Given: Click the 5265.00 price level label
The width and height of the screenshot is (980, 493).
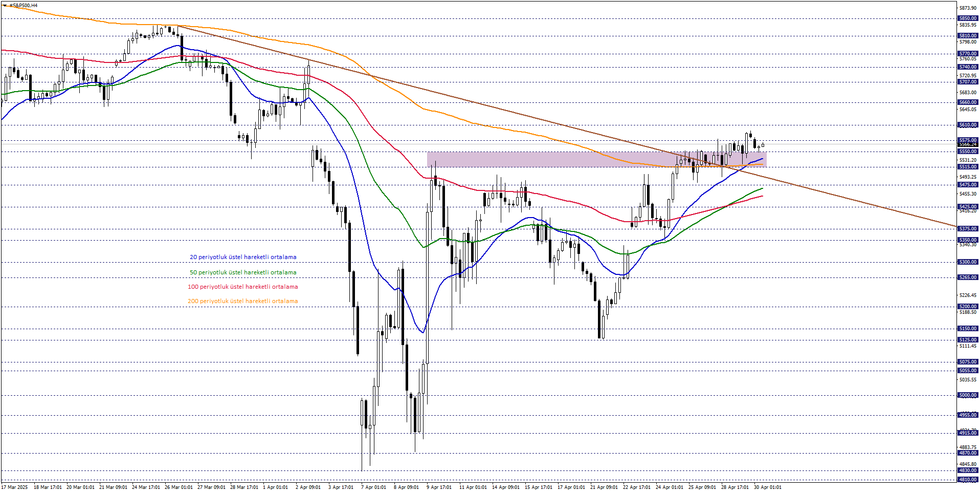Looking at the screenshot, I should [x=968, y=277].
